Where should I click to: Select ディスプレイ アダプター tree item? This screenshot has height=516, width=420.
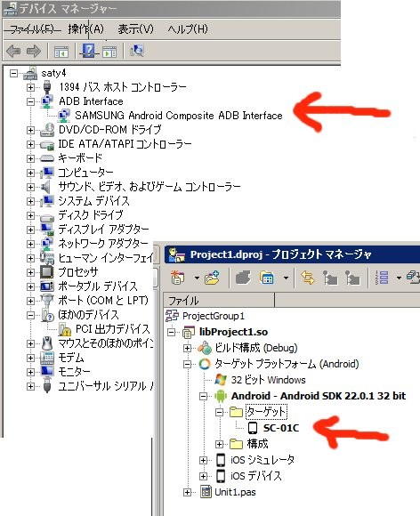103,230
